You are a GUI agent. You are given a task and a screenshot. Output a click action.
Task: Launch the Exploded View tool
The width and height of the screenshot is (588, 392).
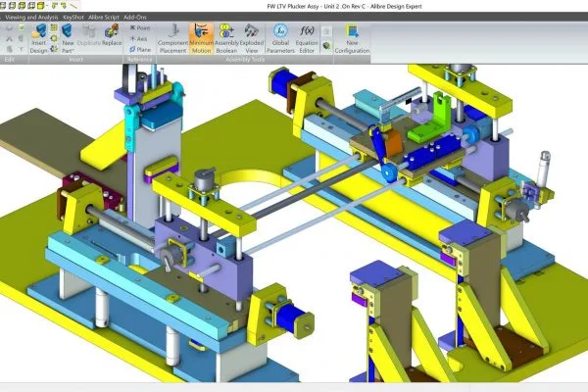pyautogui.click(x=252, y=38)
